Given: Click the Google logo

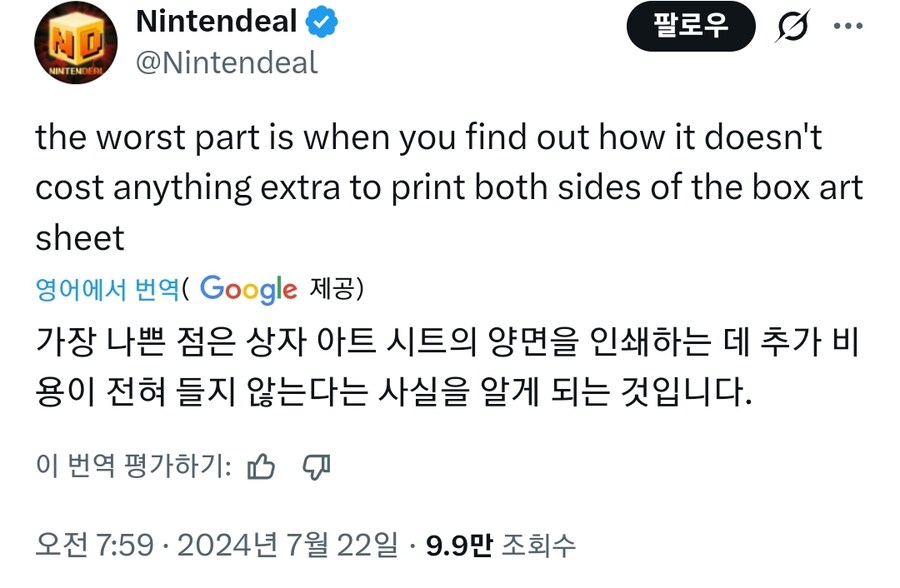Looking at the screenshot, I should tap(248, 289).
